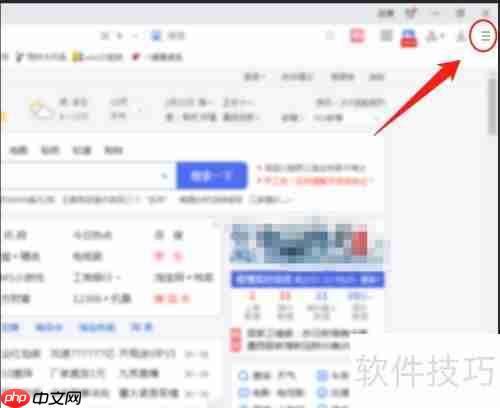Click the gray grid icon in browser toolbar
This screenshot has width=500, height=408.
point(386,35)
